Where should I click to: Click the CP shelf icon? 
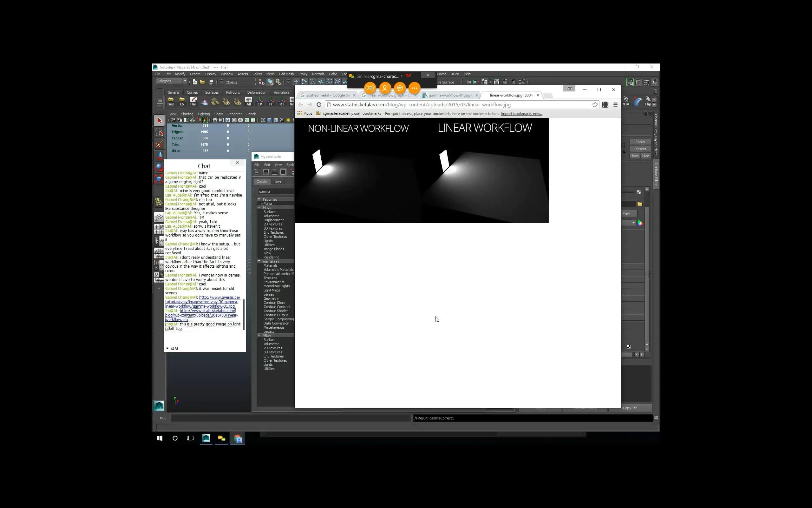(x=260, y=102)
